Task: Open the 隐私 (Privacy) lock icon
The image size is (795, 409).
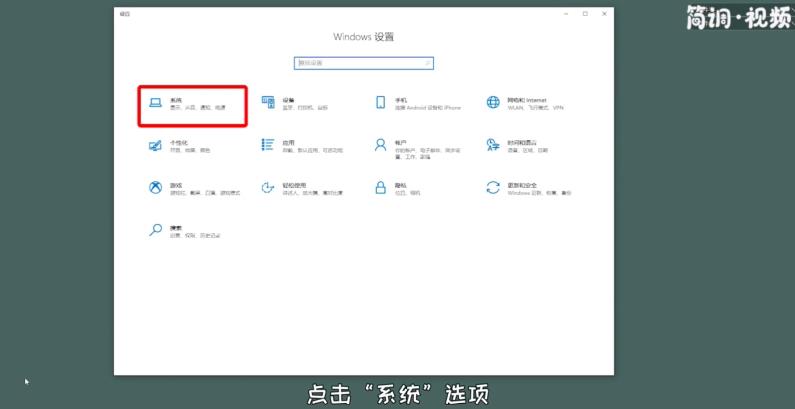Action: [x=380, y=188]
